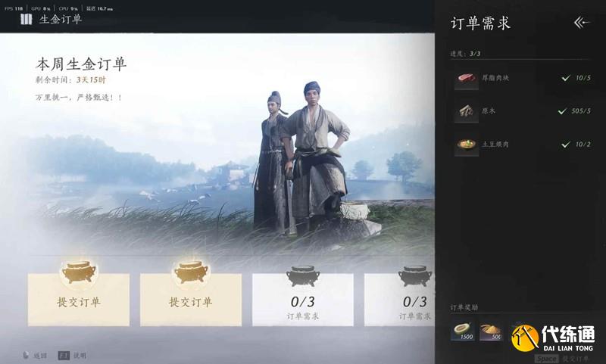Image resolution: width=606 pixels, height=364 pixels.
Task: Click the dark cauldron above the third order
Action: coord(303,275)
